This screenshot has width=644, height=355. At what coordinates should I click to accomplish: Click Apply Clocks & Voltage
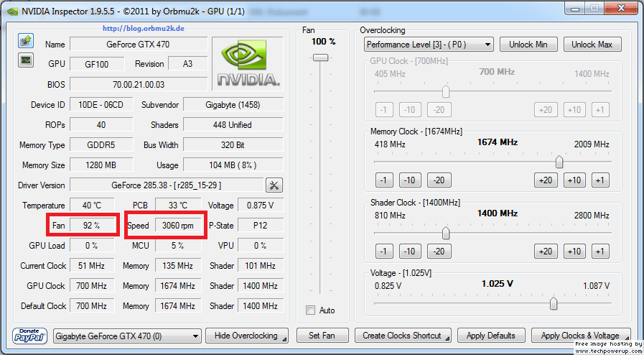[x=581, y=336]
